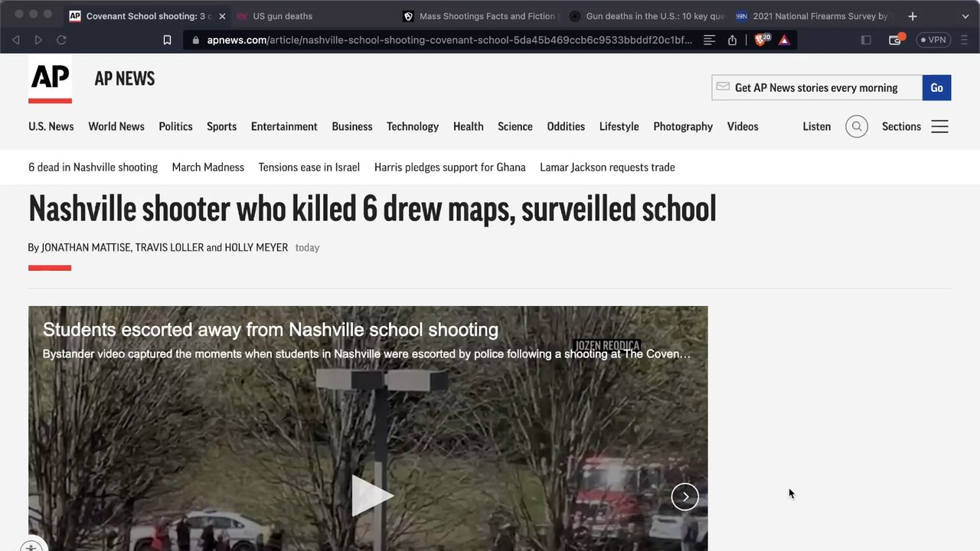Screen dimensions: 980x551
Task: Click the Brave Shields lion icon
Action: 761,40
